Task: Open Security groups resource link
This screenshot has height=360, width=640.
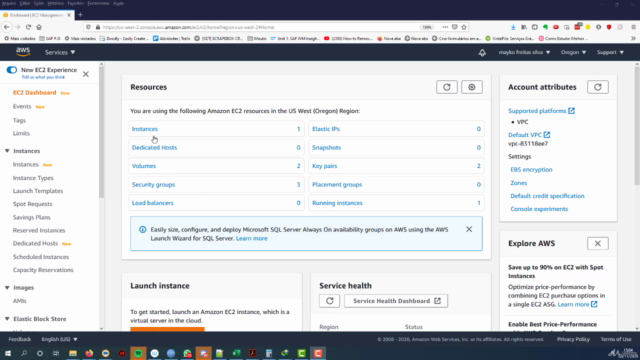Action: tap(153, 184)
